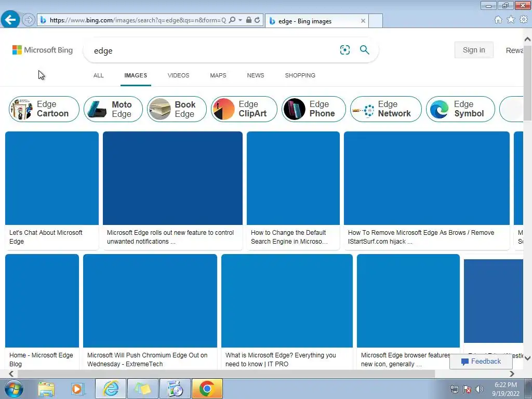Choose the Edge Network suggestion chip
532x399 pixels.
(x=386, y=109)
